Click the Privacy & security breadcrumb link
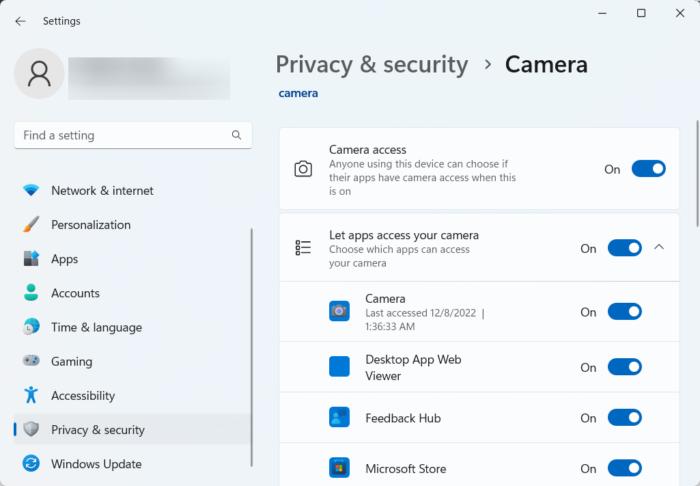Viewport: 700px width, 486px height. [371, 65]
